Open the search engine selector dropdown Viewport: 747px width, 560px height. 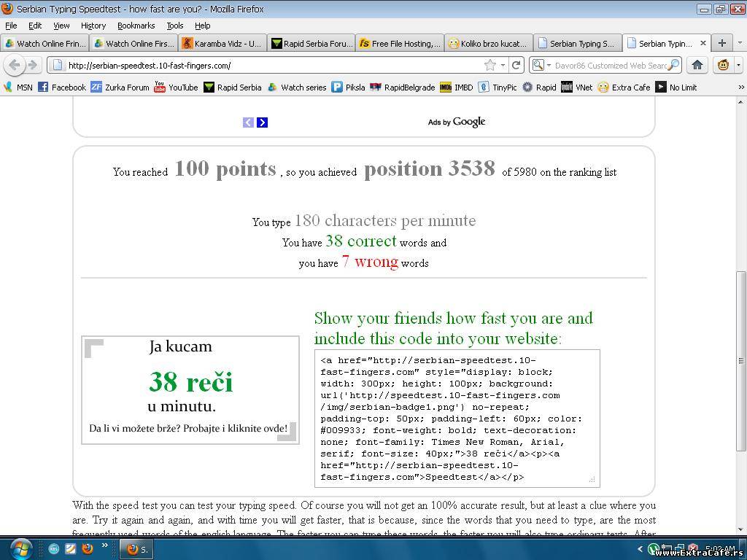click(541, 65)
